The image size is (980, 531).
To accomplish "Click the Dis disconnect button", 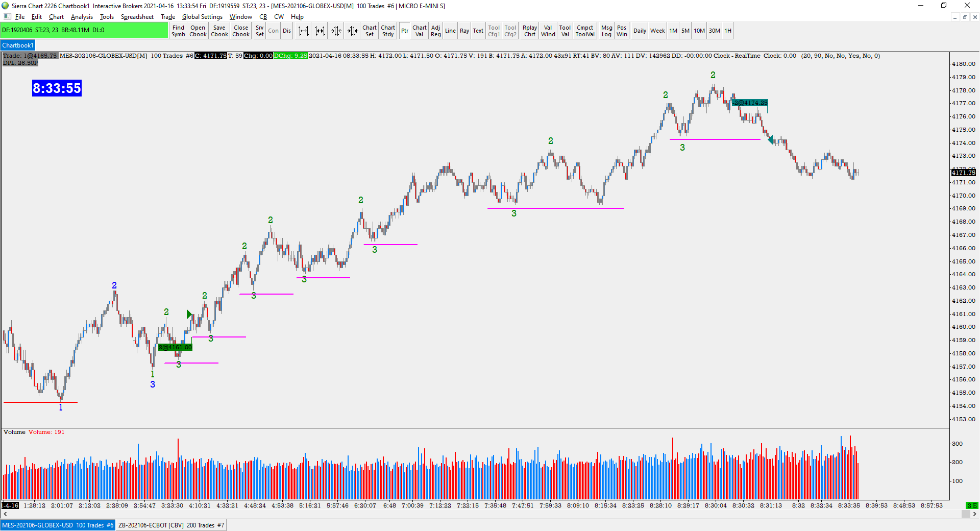I will tap(287, 31).
